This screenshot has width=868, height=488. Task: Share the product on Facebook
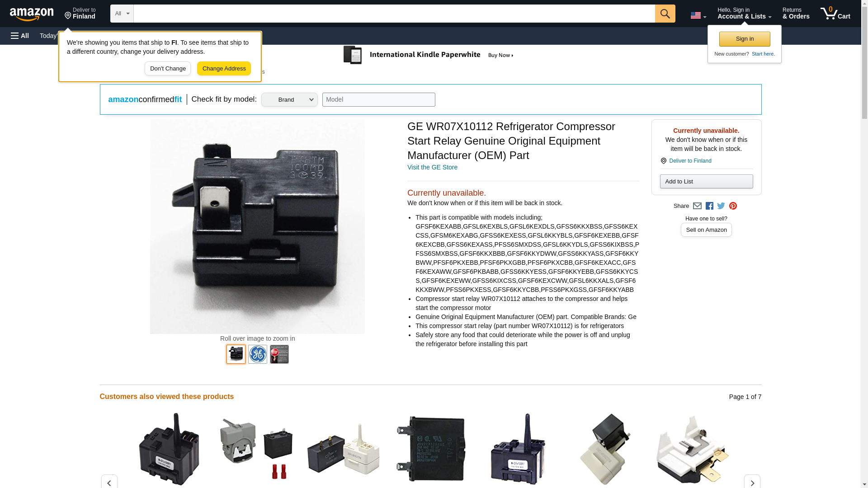709,206
